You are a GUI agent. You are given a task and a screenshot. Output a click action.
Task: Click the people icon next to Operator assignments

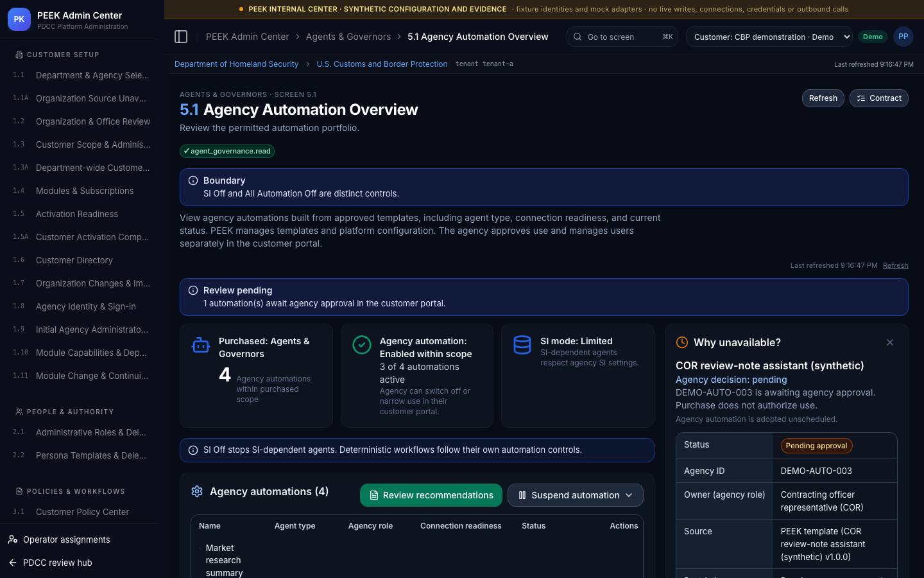(x=13, y=539)
